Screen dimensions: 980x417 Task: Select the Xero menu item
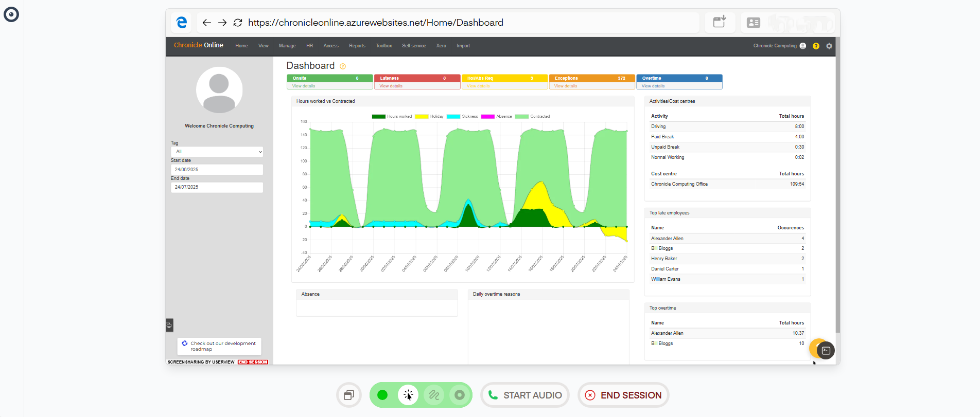tap(441, 46)
